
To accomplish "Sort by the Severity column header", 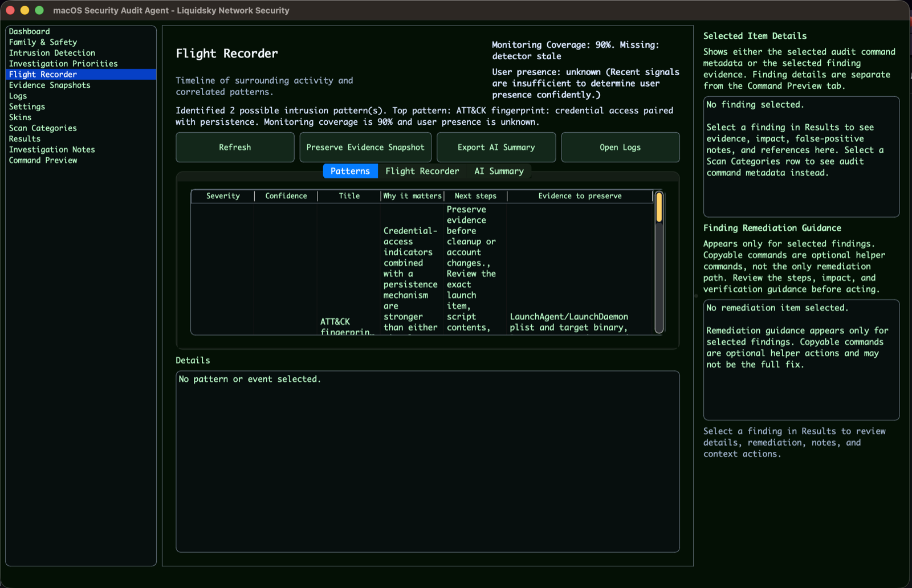I will [223, 196].
